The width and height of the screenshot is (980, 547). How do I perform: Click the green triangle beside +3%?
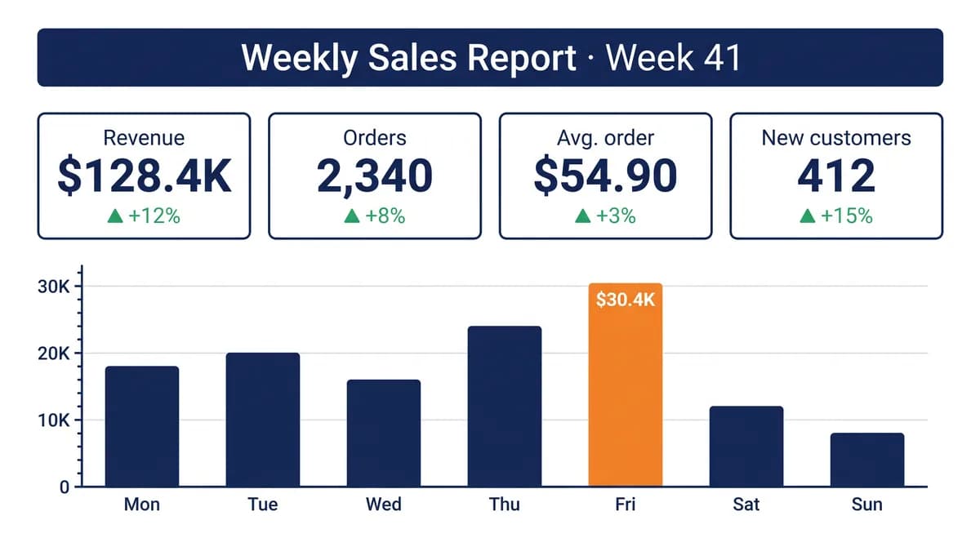click(x=582, y=216)
